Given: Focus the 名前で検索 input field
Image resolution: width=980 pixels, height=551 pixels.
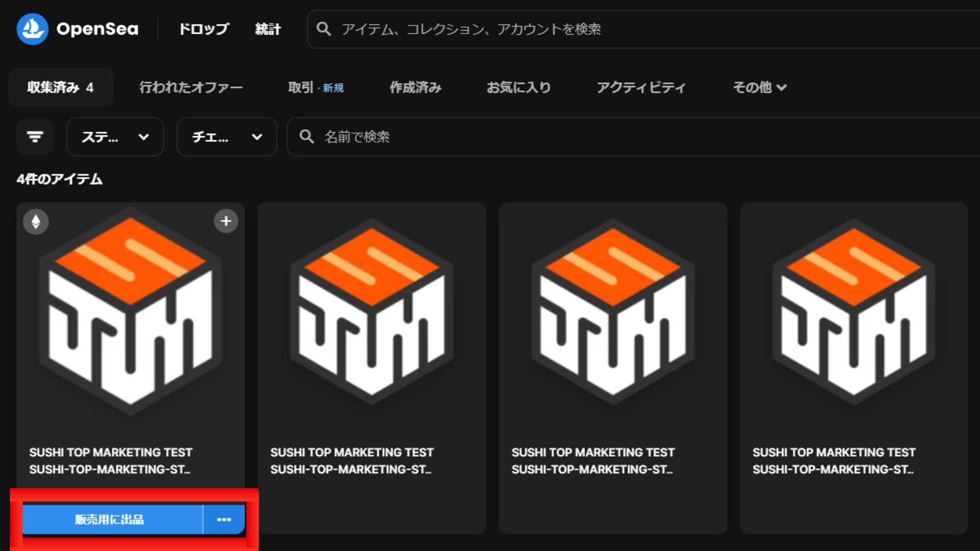Looking at the screenshot, I should point(633,137).
